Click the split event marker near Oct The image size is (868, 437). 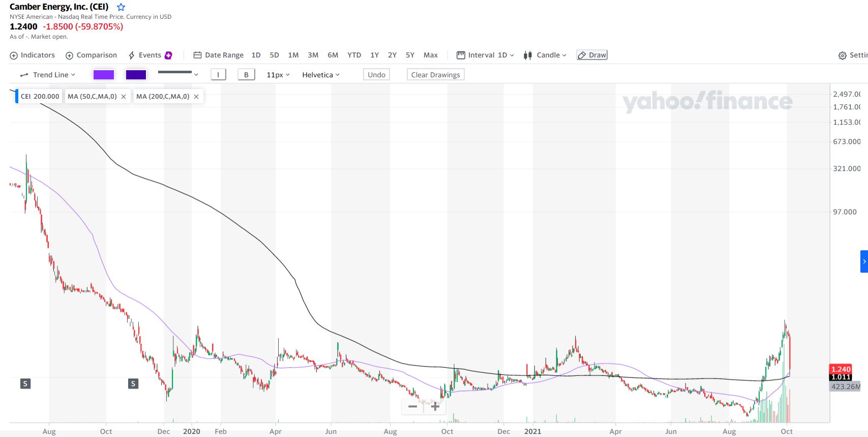[133, 384]
